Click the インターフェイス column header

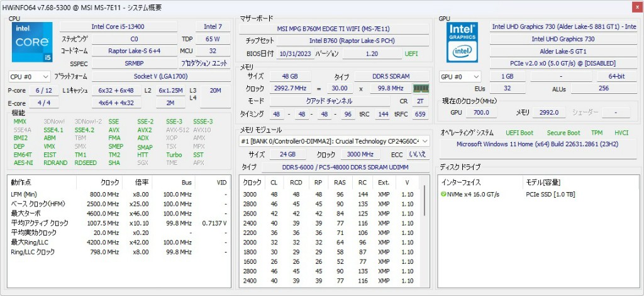click(x=462, y=182)
